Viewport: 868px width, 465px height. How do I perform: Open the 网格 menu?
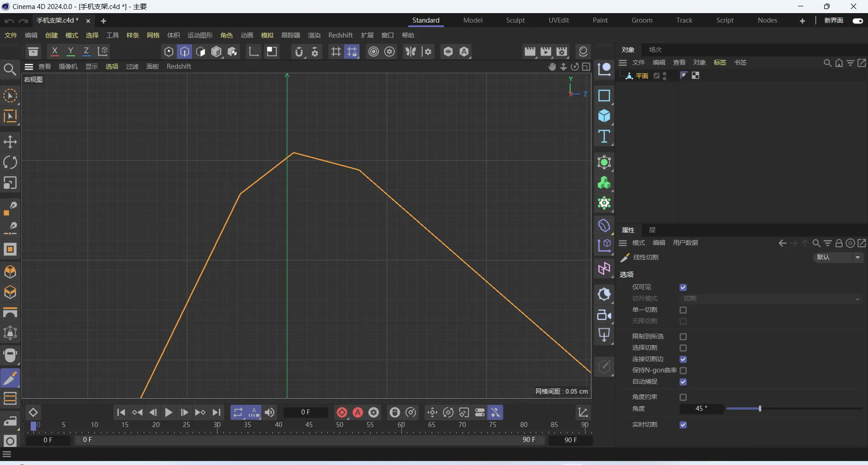click(153, 35)
